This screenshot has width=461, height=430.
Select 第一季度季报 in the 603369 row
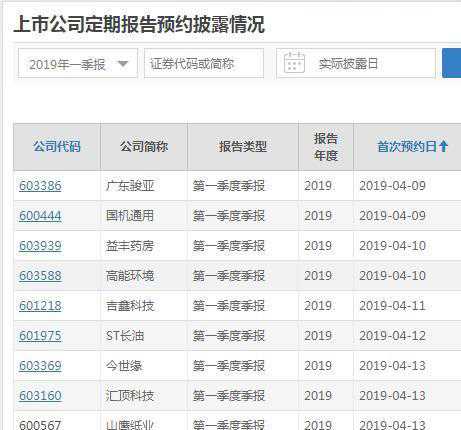click(229, 366)
